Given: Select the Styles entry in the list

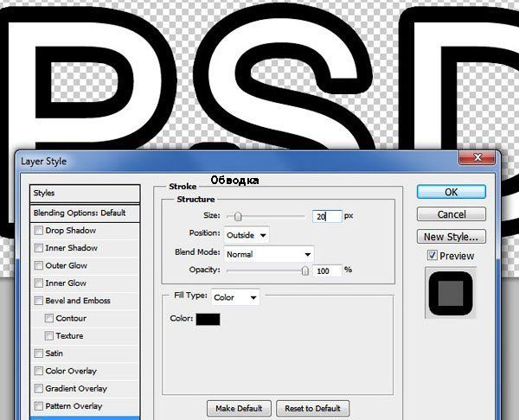Looking at the screenshot, I should [85, 194].
